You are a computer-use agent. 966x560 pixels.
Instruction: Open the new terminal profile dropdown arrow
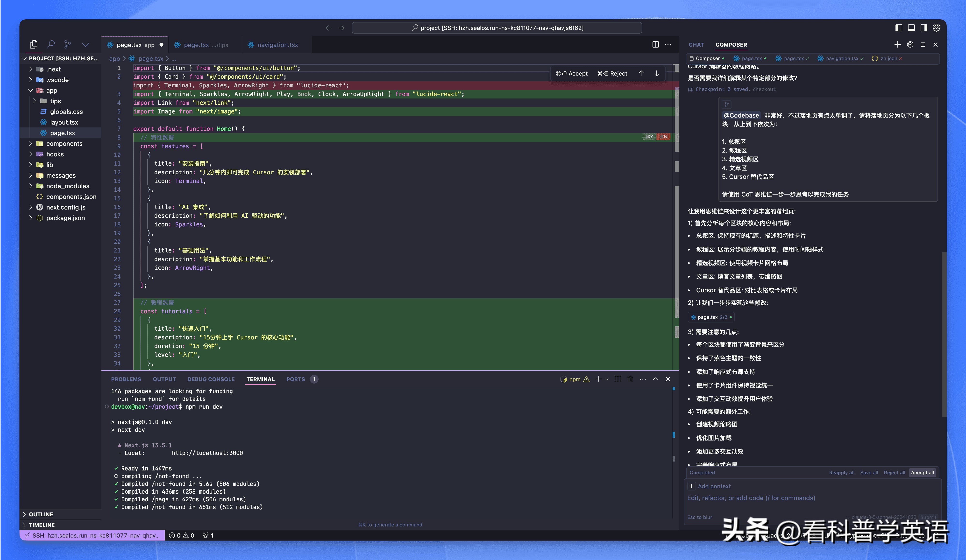coord(607,379)
